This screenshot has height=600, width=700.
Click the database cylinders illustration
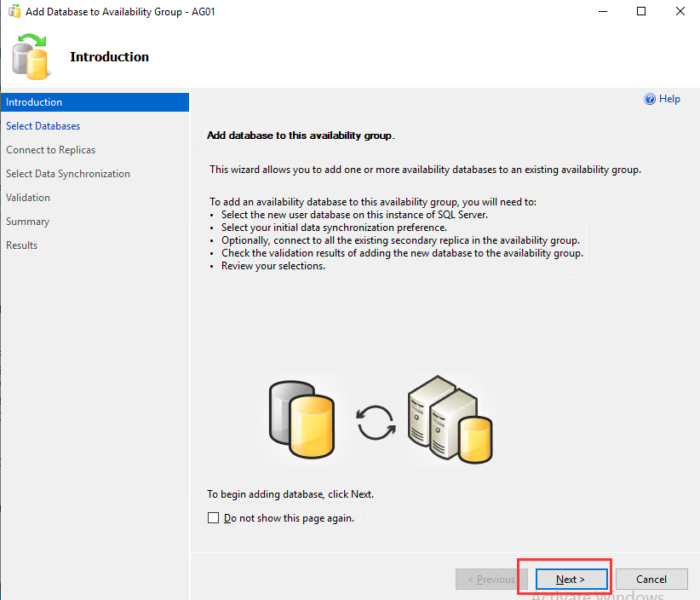tap(301, 419)
